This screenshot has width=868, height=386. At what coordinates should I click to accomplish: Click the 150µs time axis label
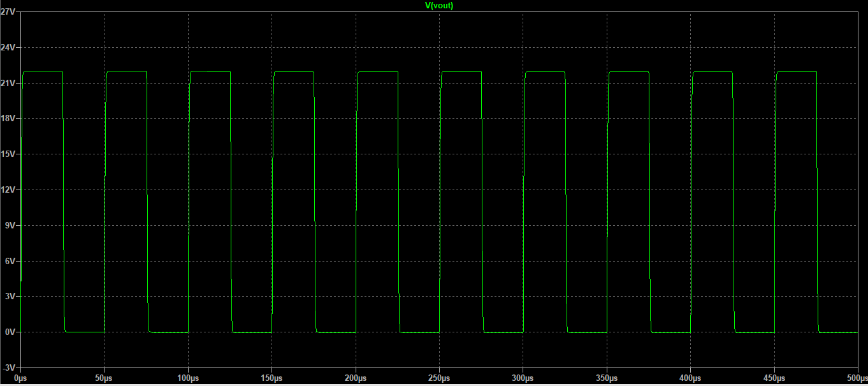click(271, 379)
